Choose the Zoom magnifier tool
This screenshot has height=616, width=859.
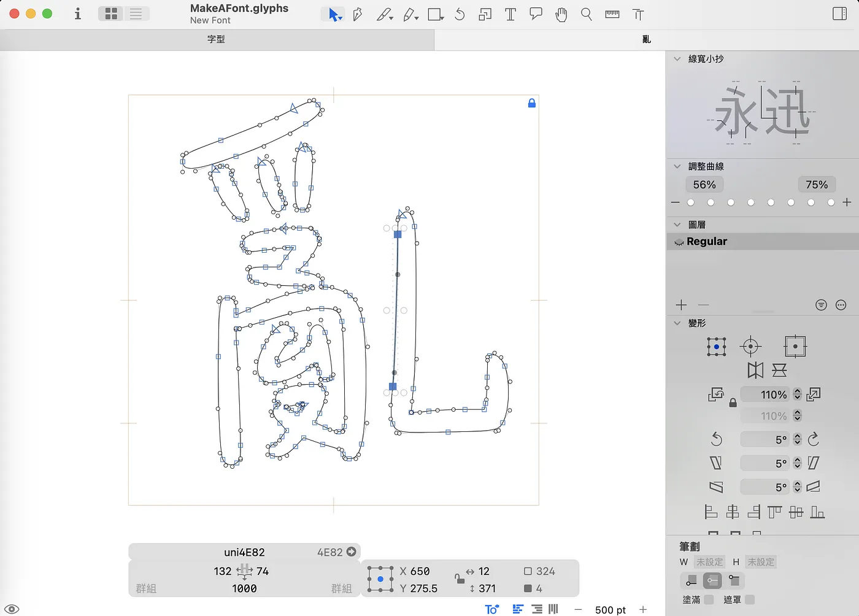click(x=587, y=15)
